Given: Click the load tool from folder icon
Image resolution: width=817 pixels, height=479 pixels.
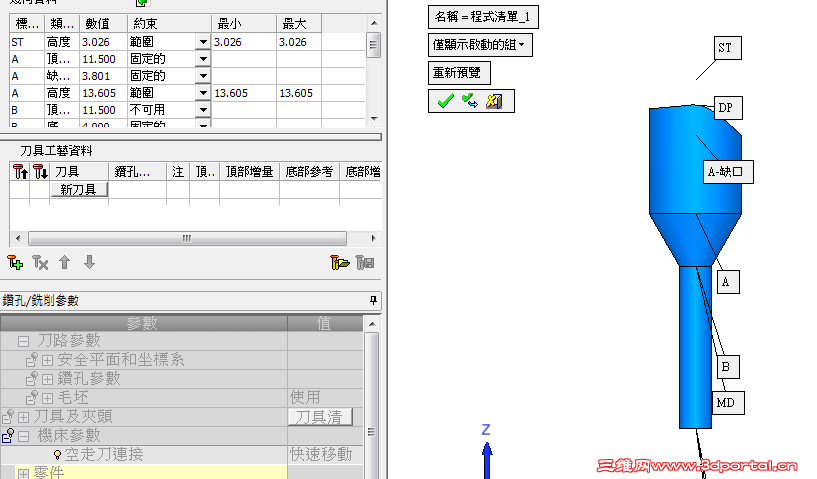Looking at the screenshot, I should point(340,262).
